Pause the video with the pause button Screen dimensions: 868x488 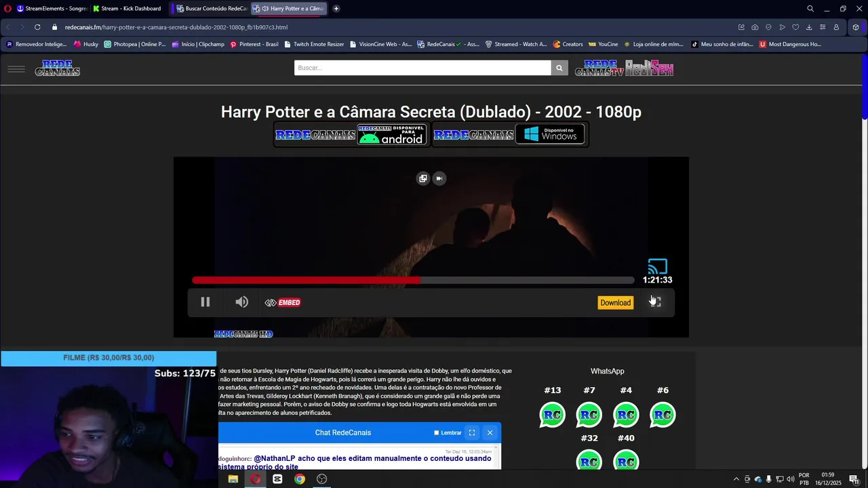point(205,302)
